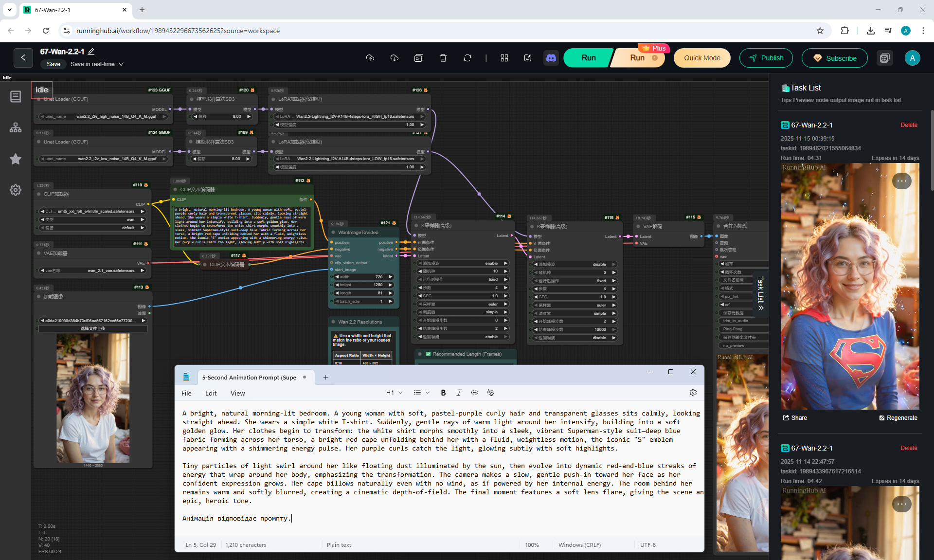Open Notepad settings gear icon
This screenshot has height=560, width=934.
693,393
